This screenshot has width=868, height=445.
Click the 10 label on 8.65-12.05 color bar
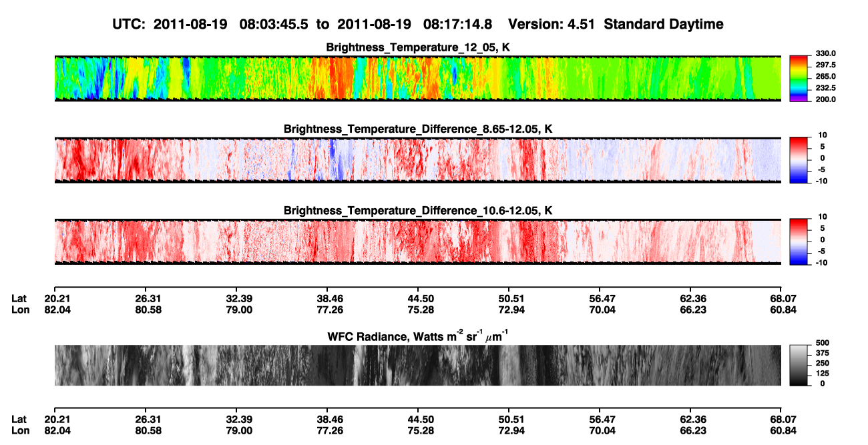[823, 135]
